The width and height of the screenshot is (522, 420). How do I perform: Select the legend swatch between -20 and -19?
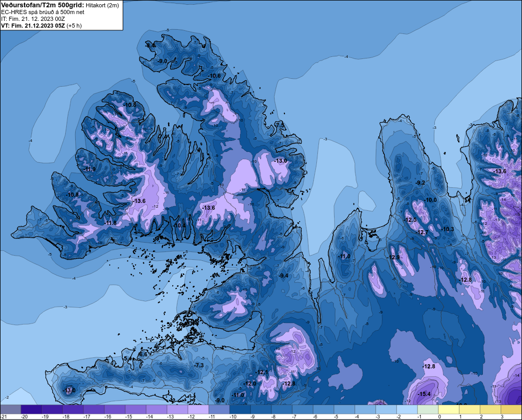click(x=31, y=409)
